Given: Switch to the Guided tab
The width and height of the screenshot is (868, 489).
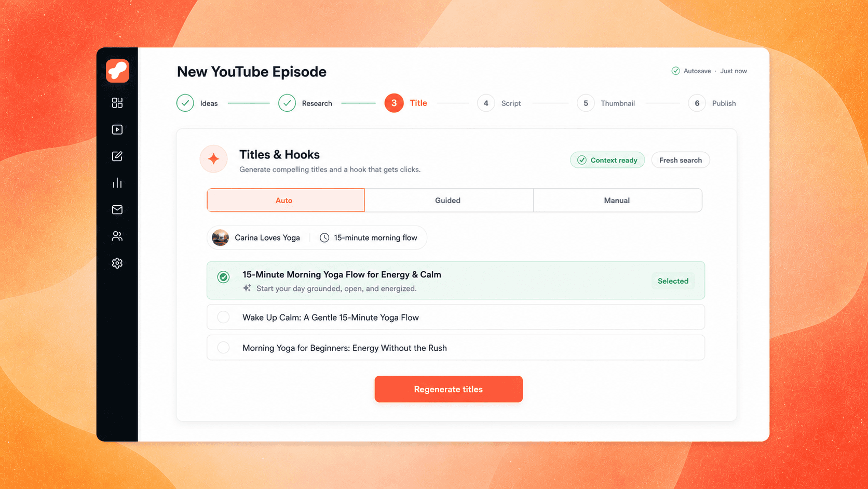Looking at the screenshot, I should [449, 200].
